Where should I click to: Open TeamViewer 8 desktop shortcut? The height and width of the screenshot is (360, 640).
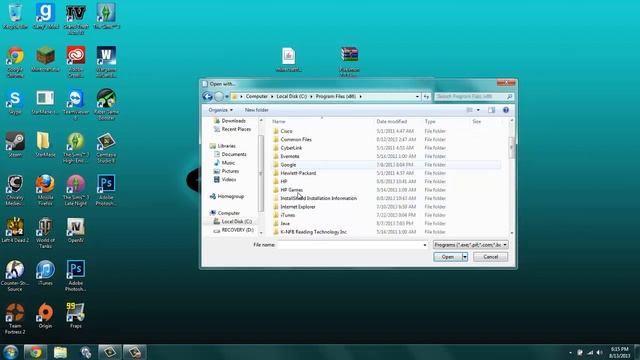pyautogui.click(x=76, y=104)
